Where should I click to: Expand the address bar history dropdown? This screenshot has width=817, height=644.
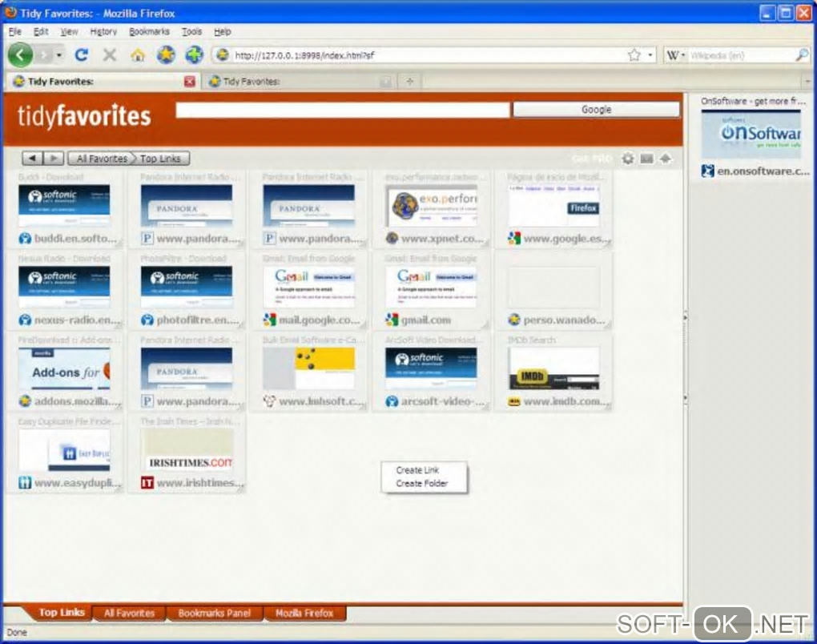pyautogui.click(x=650, y=54)
